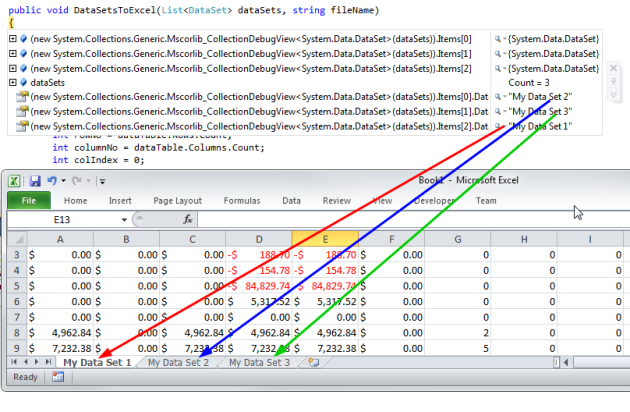The width and height of the screenshot is (630, 412).
Task: Click cell G9 containing 5
Action: [x=458, y=348]
